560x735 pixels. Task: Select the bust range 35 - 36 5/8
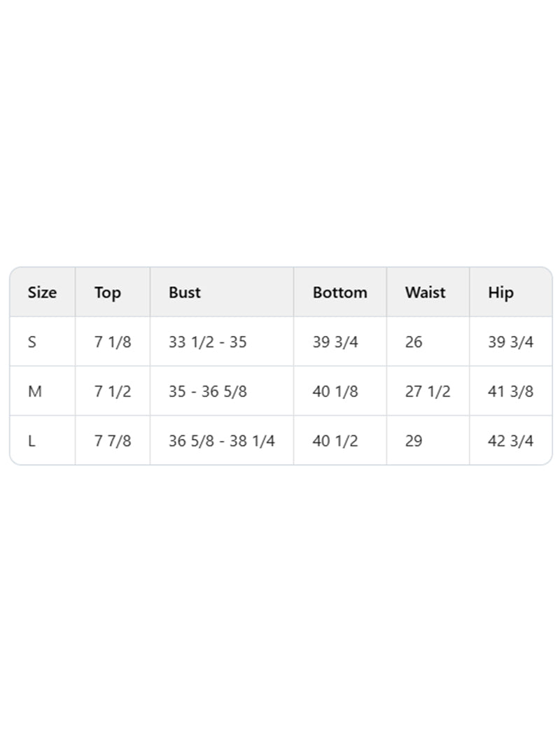click(207, 391)
